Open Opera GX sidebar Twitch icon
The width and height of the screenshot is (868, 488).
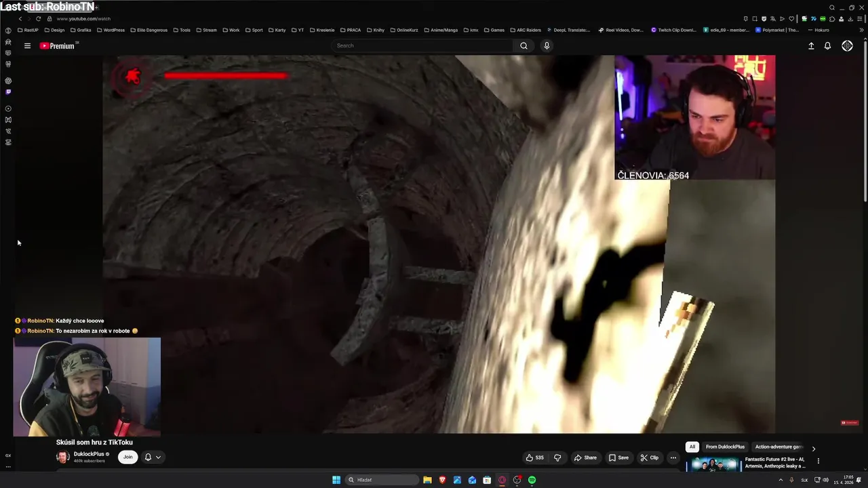[x=8, y=91]
